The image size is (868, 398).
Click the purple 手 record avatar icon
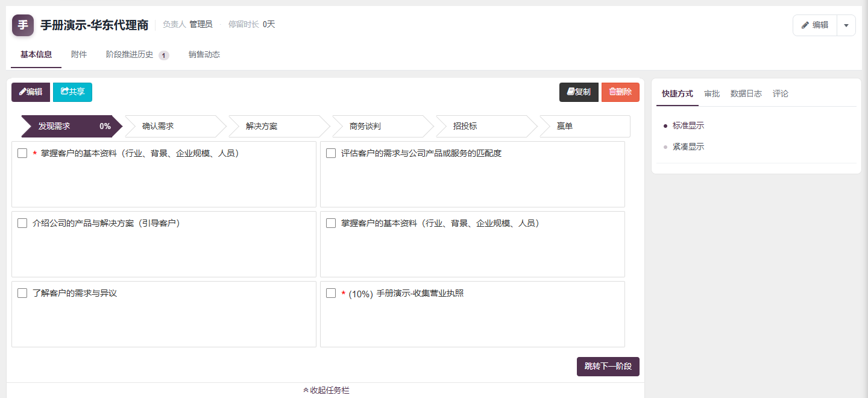click(23, 25)
